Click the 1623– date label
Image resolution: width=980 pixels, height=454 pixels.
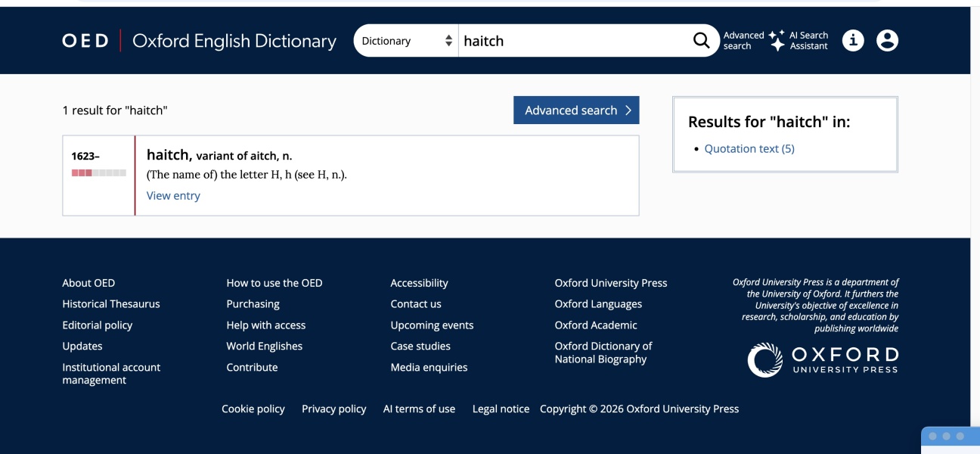tap(85, 156)
